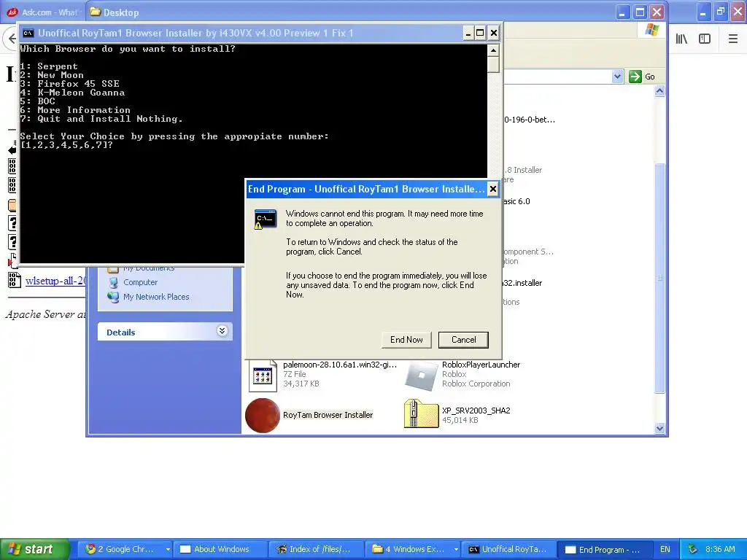Viewport: 747px width, 560px height.
Task: Click the Desktop folder icon in title bar
Action: point(96,12)
